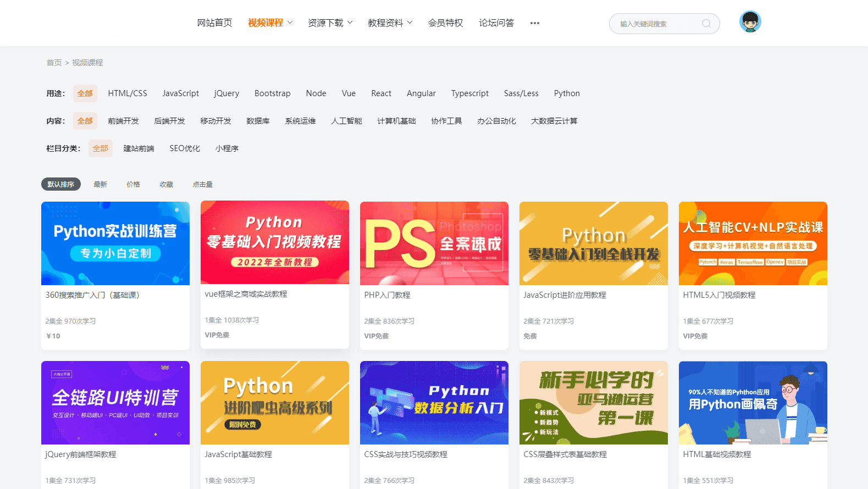Filter by Bootstrap
868x489 pixels.
(272, 93)
